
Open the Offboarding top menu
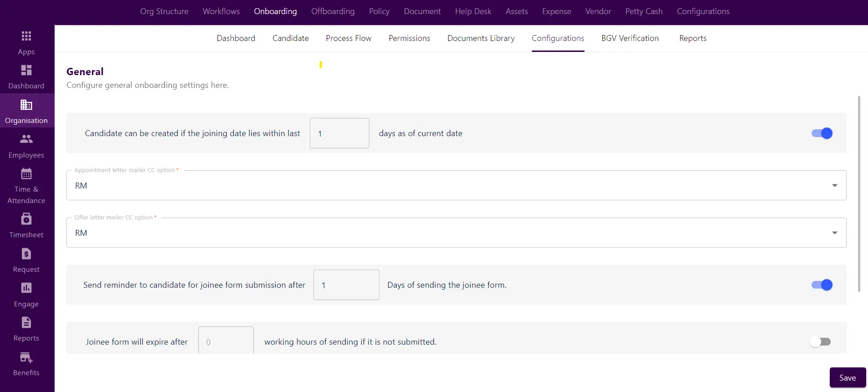pyautogui.click(x=333, y=11)
